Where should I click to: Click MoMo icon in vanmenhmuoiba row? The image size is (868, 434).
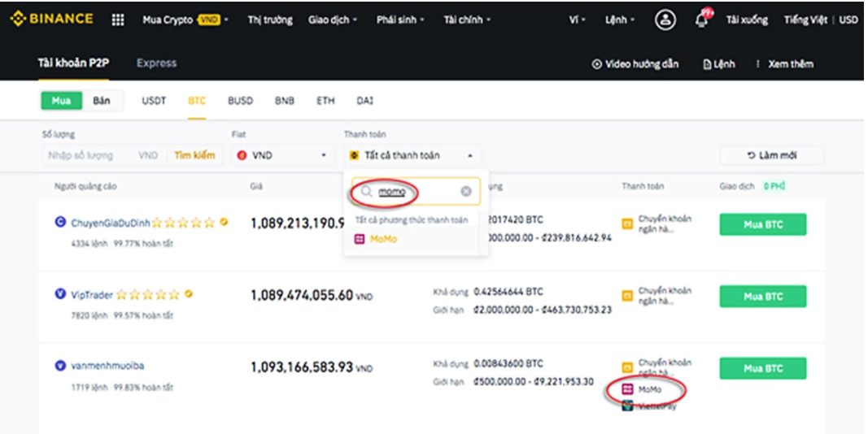(627, 389)
